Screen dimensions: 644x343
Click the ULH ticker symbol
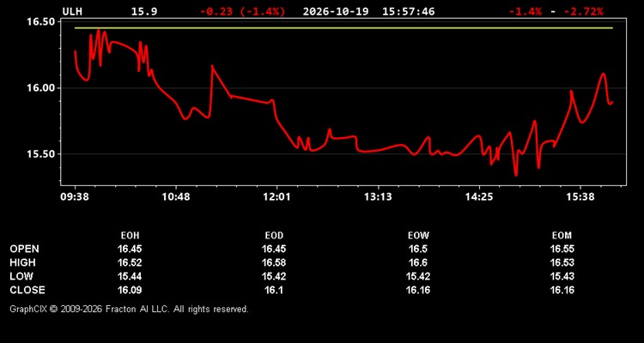click(72, 11)
